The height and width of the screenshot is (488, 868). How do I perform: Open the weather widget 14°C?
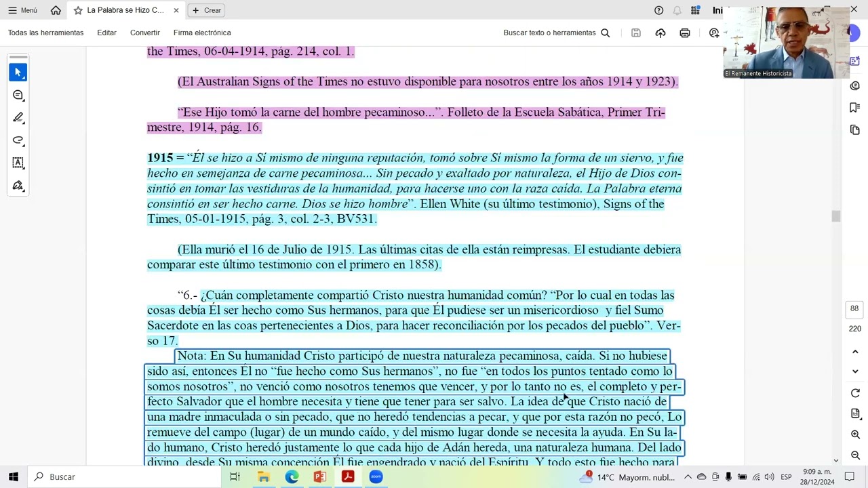tap(626, 477)
